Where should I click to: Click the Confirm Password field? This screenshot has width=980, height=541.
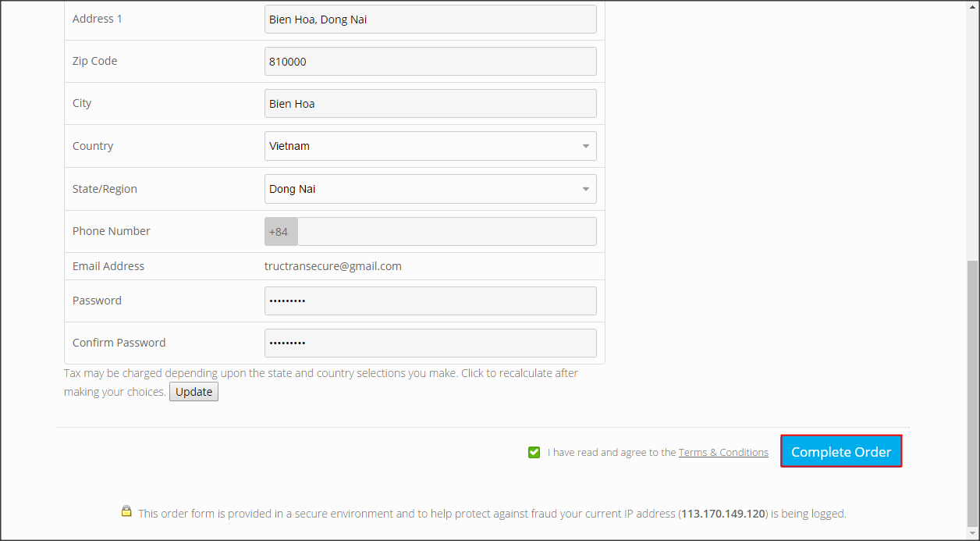[430, 343]
